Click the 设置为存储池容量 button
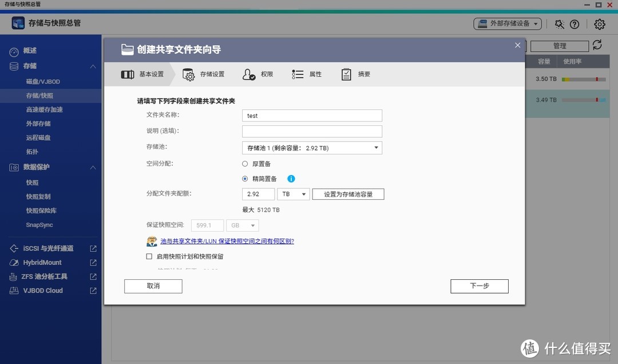 [x=348, y=194]
